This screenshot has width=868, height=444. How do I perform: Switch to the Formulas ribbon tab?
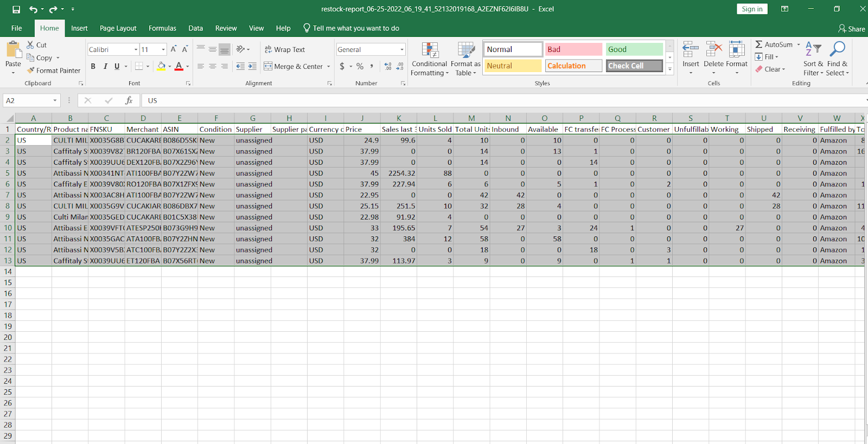162,28
